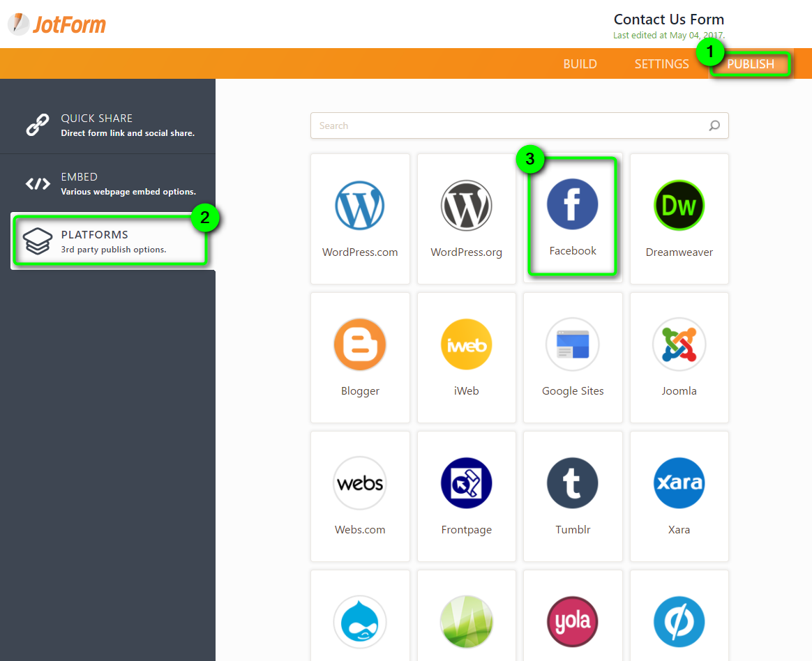Open the Webs.com publish option
Screen dimensions: 812x661
(360, 483)
